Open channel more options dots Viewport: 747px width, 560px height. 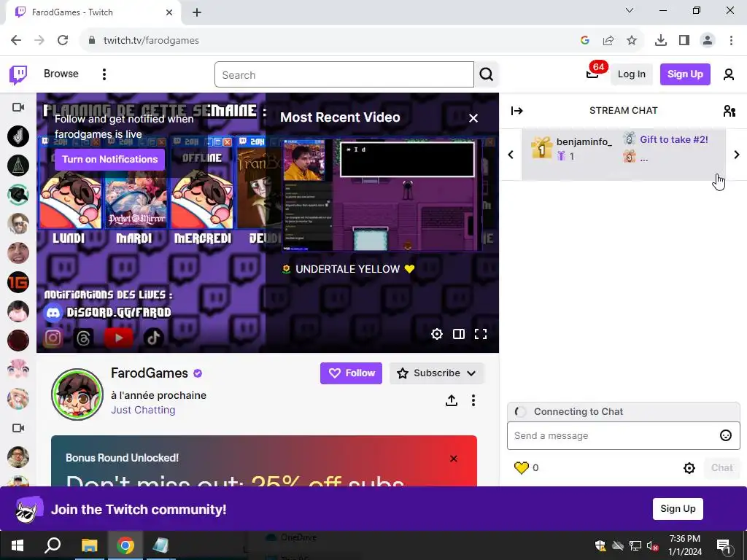pyautogui.click(x=473, y=400)
